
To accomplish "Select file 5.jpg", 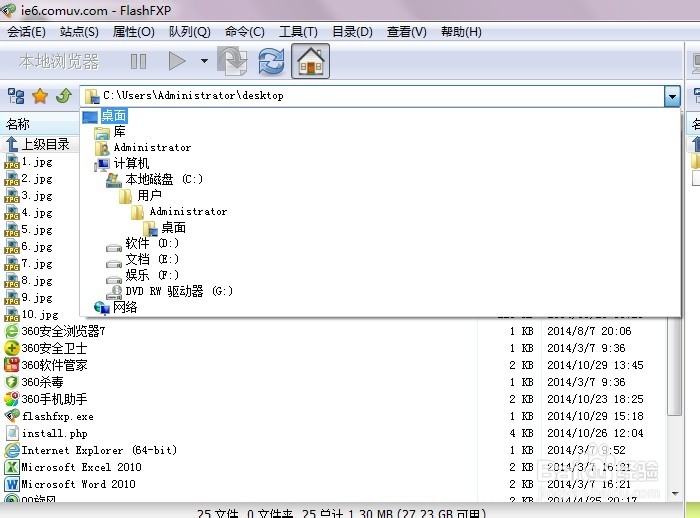I will pos(37,230).
